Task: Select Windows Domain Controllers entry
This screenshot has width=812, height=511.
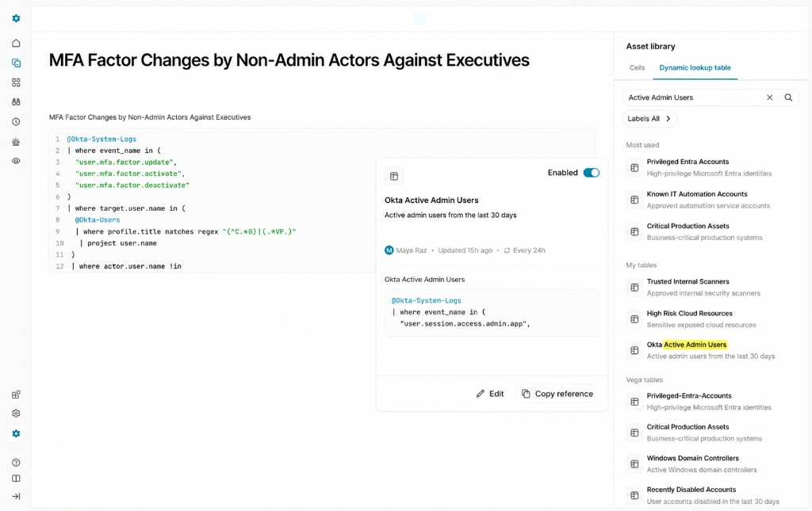Action: tap(710, 464)
